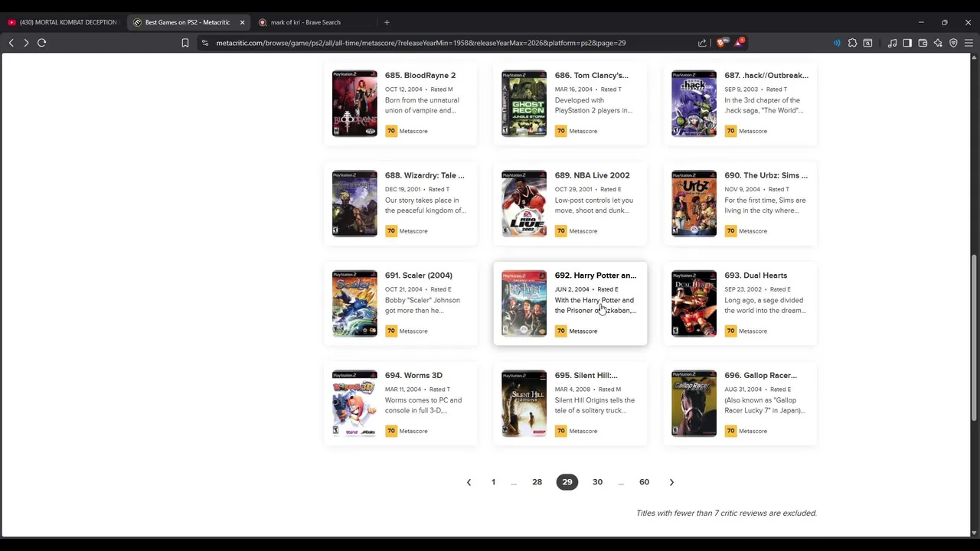Open Brave Rewards triangle icon
This screenshot has width=980, height=551.
pyautogui.click(x=738, y=43)
